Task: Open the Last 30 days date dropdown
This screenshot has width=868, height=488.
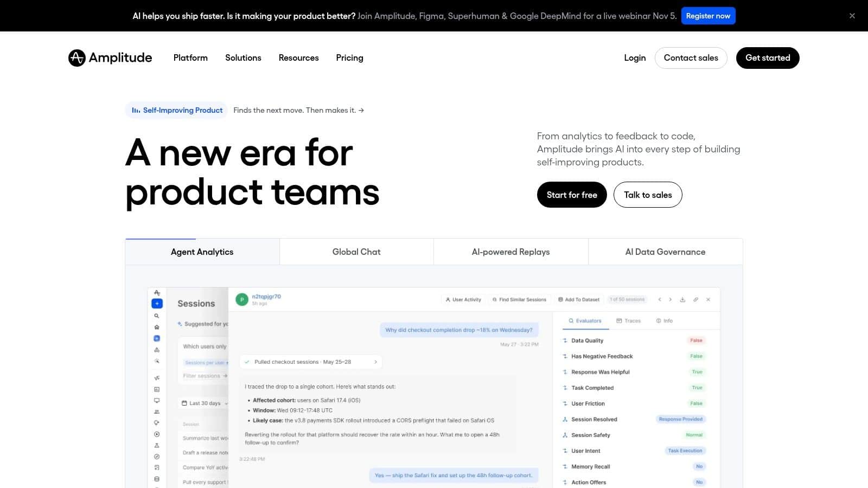Action: click(205, 403)
